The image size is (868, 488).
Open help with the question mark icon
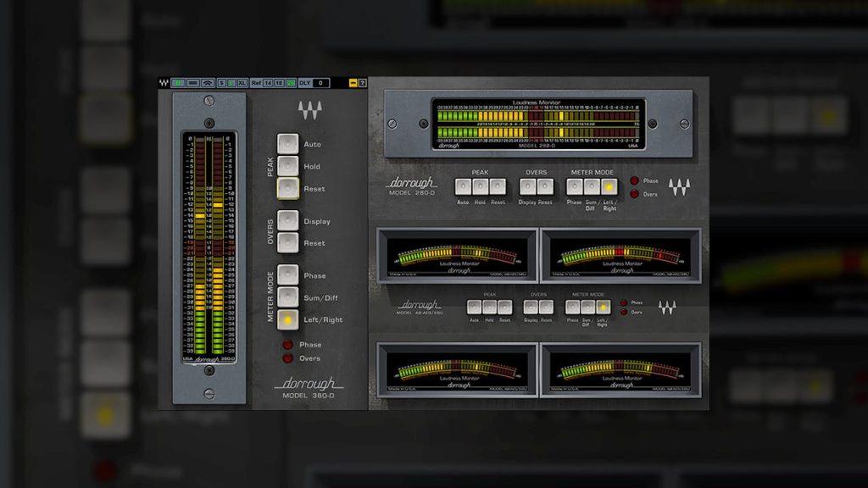(363, 83)
